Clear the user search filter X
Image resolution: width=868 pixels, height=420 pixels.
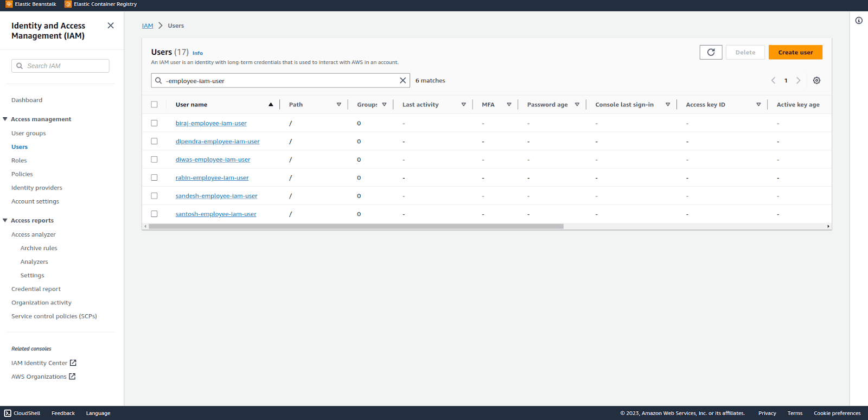[x=403, y=80]
